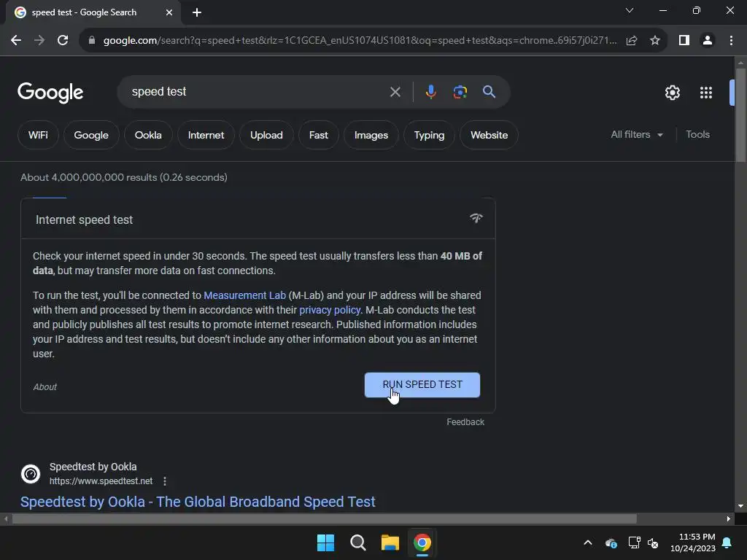Select the Typing filter chip

[x=429, y=135]
